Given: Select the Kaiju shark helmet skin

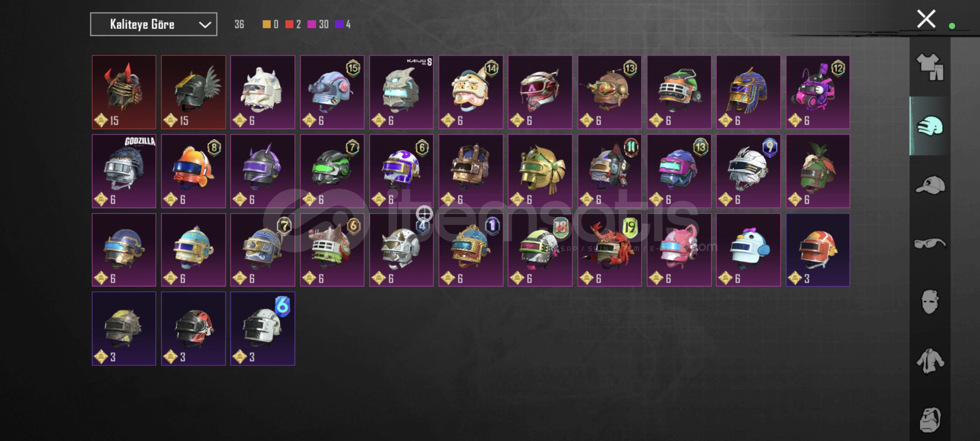Looking at the screenshot, I should tap(401, 92).
